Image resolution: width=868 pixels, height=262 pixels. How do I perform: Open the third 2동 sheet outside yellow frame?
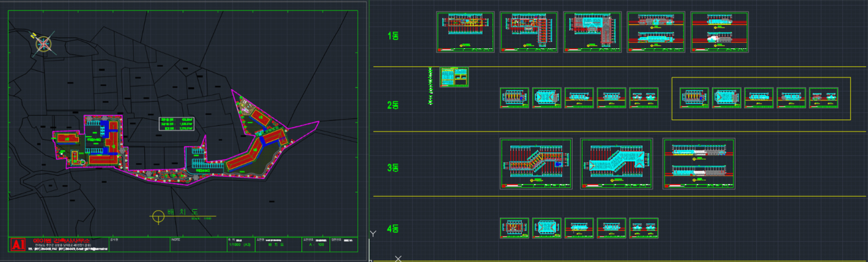pos(579,98)
